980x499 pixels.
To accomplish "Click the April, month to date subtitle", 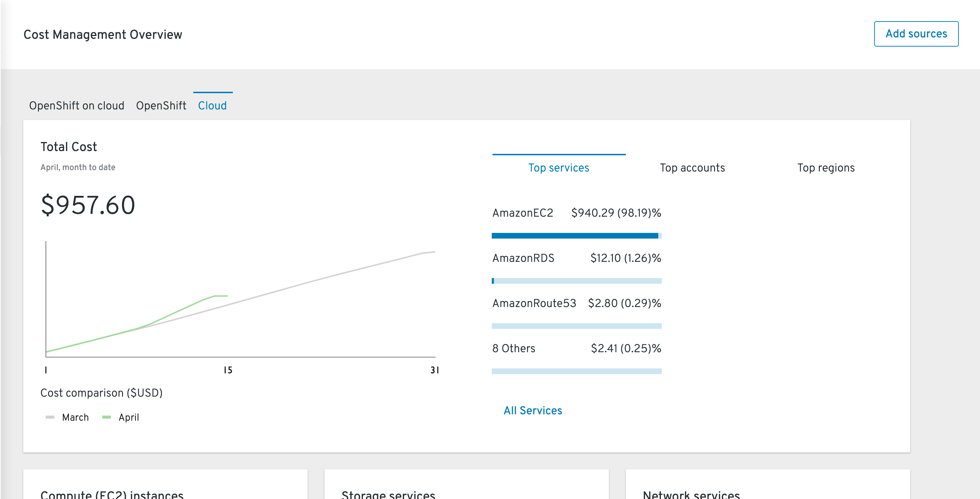I will pyautogui.click(x=78, y=167).
